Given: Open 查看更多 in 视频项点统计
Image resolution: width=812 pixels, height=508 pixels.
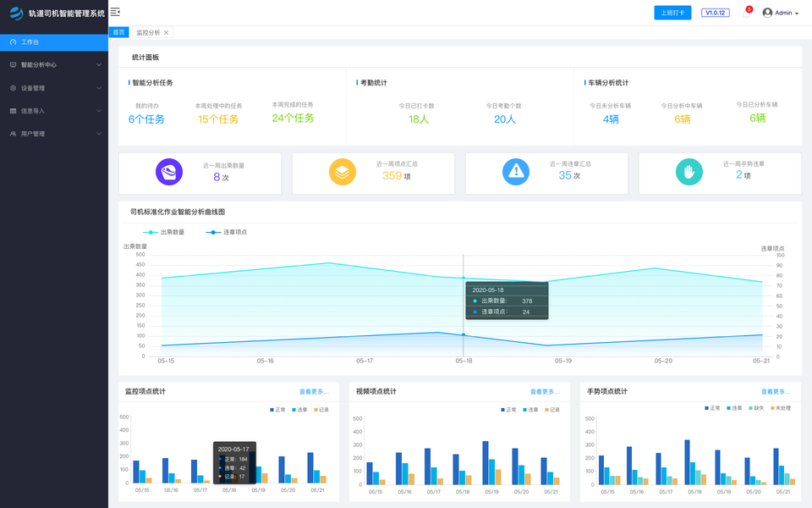Looking at the screenshot, I should point(545,392).
